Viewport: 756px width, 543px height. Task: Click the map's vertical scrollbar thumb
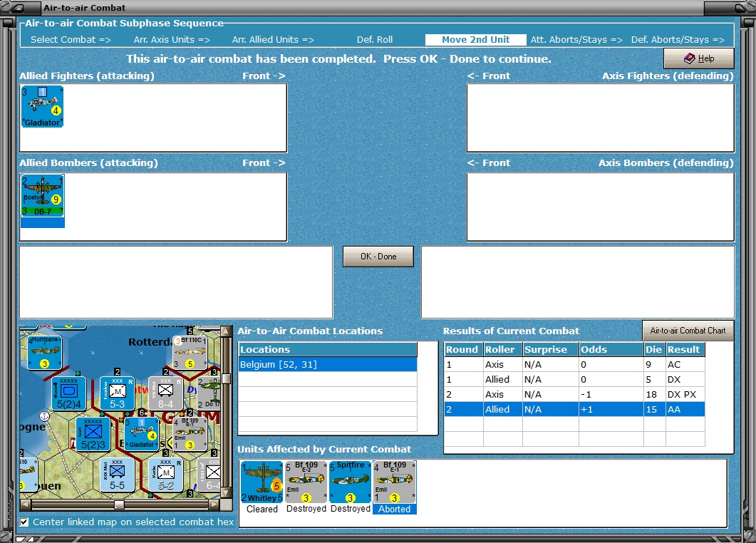(226, 379)
